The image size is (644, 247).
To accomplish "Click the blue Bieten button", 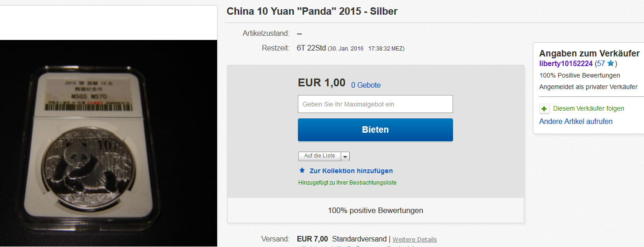I will (x=375, y=130).
